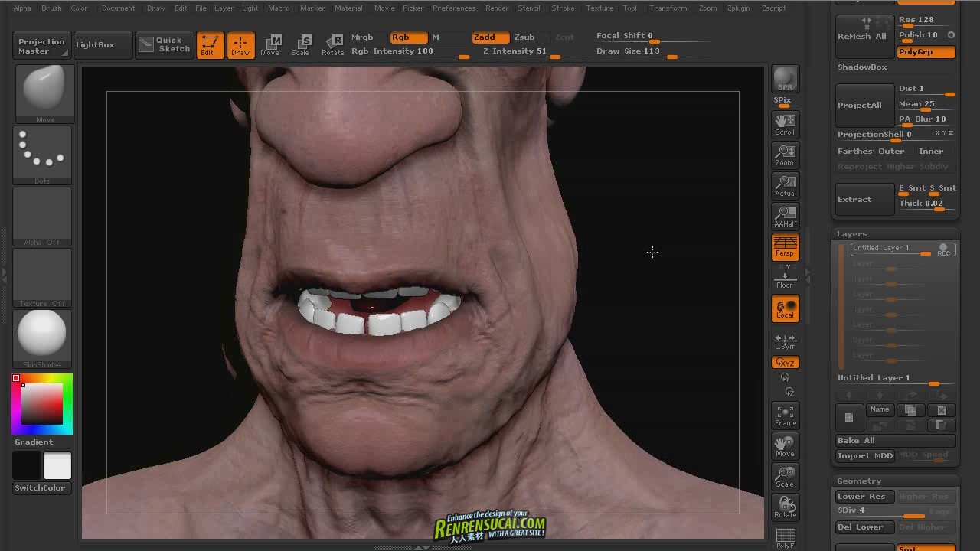Open the Zplugin menu
The width and height of the screenshot is (980, 551).
tap(739, 8)
